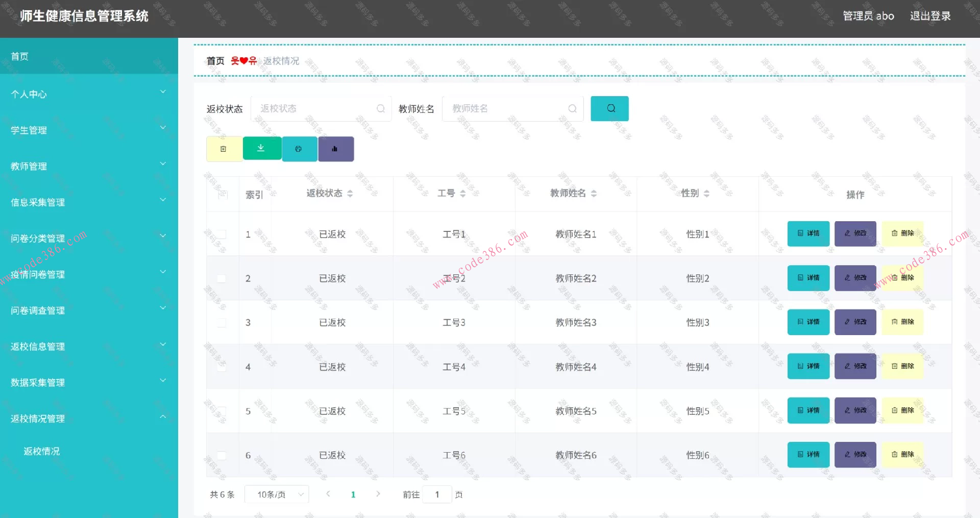Click the 前往 page number input field

pyautogui.click(x=437, y=494)
